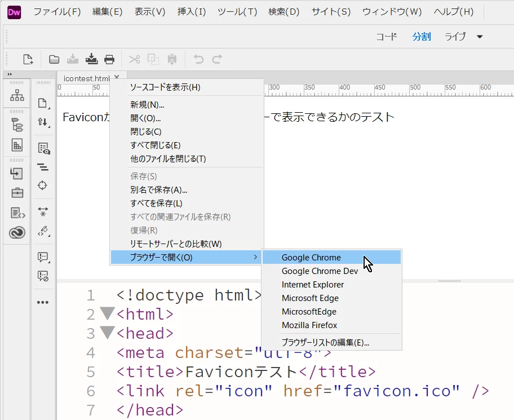Save all files using the toolbar icon
The width and height of the screenshot is (514, 420).
tap(91, 59)
